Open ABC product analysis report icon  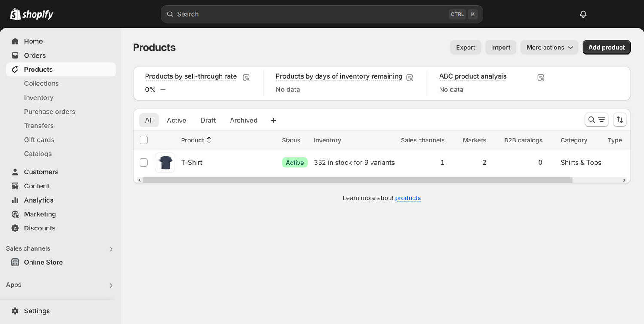(x=541, y=77)
